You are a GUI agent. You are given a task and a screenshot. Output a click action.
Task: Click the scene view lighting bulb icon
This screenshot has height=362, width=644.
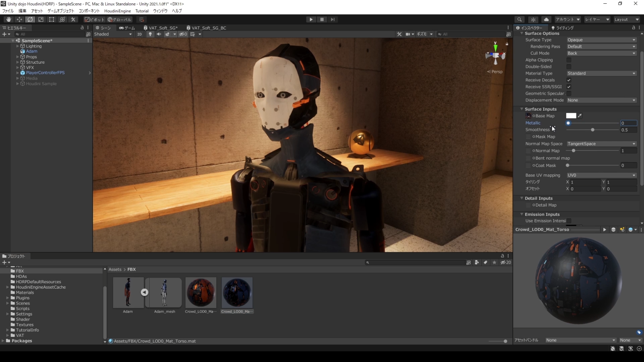[x=150, y=34]
